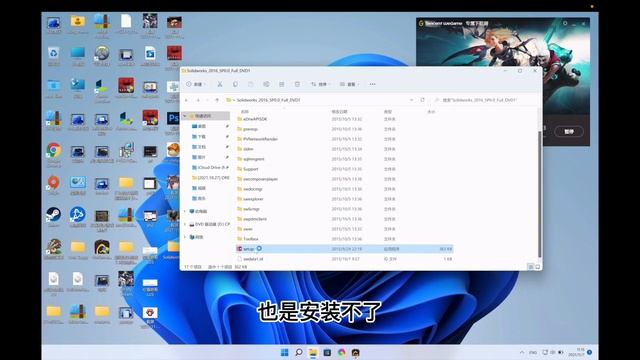Select the Rename icon in Explorer toolbar
This screenshot has width=640, height=360.
(x=266, y=84)
